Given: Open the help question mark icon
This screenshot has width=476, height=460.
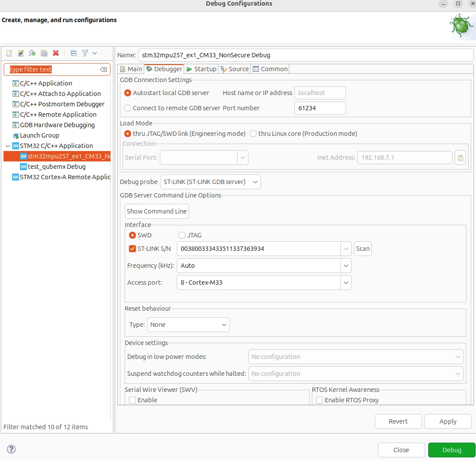Looking at the screenshot, I should point(11,449).
